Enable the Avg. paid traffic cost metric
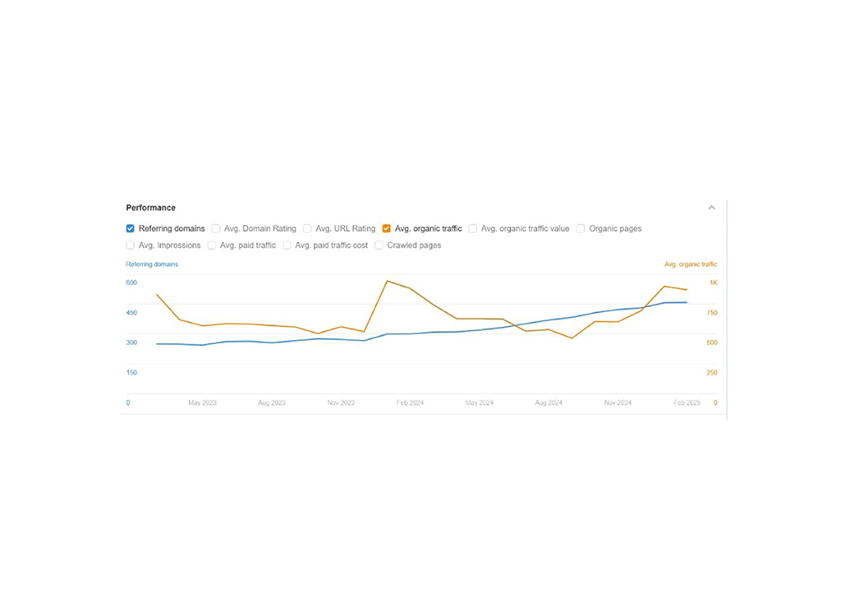841x616 pixels. coord(287,245)
